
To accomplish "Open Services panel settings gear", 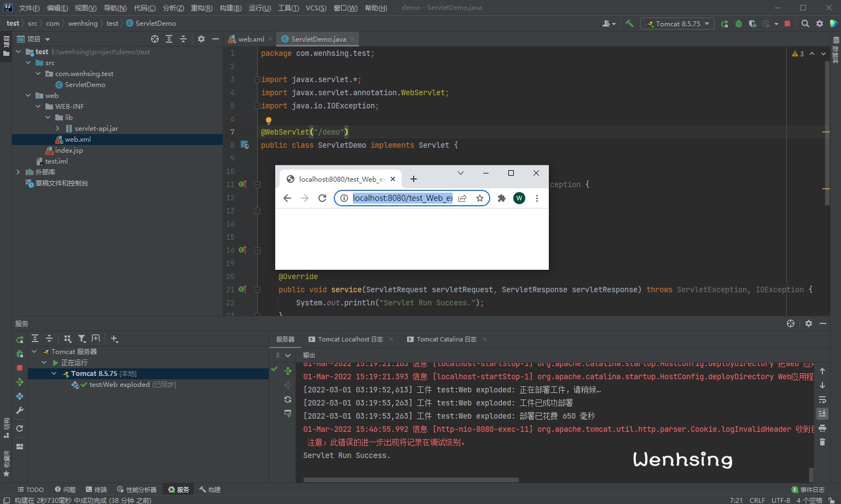I will (x=808, y=323).
